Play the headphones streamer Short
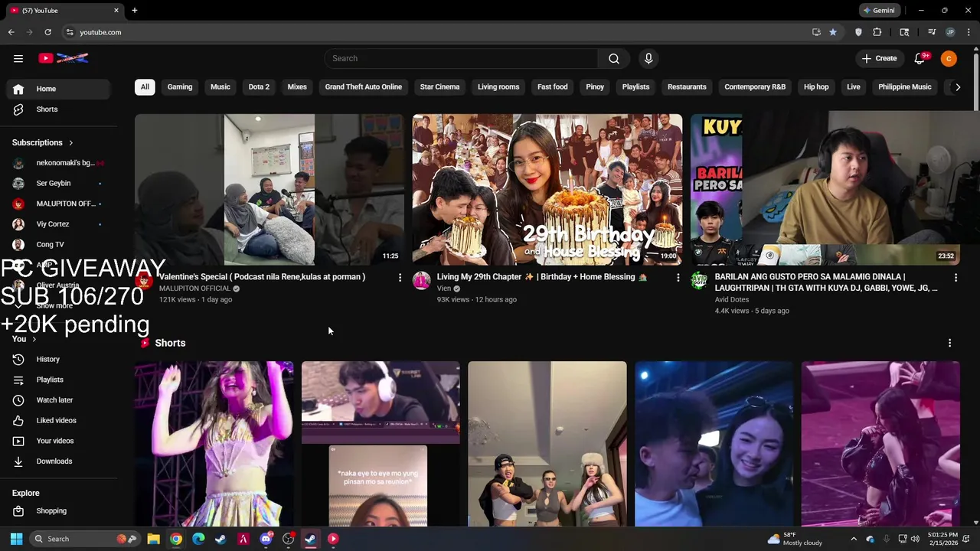980x551 pixels. pyautogui.click(x=381, y=444)
